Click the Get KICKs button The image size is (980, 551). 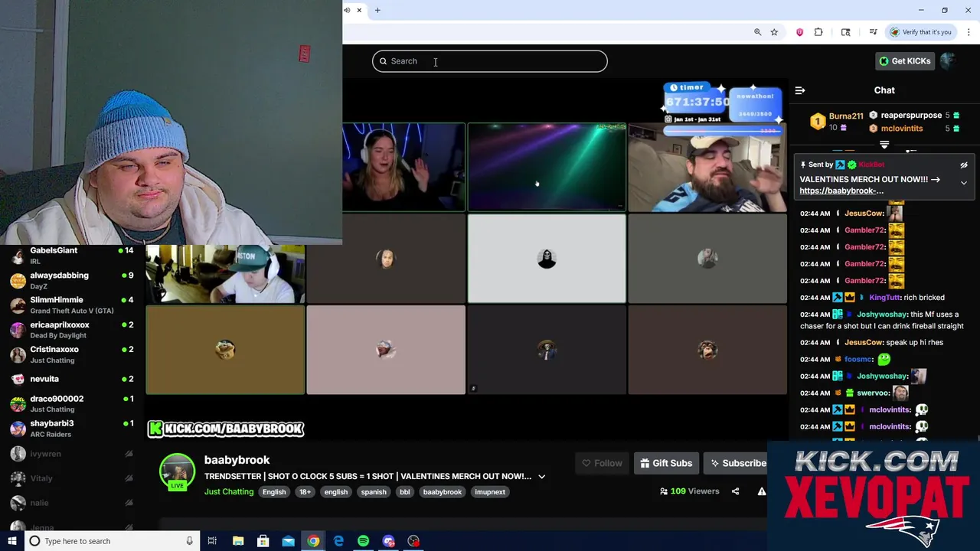coord(905,61)
